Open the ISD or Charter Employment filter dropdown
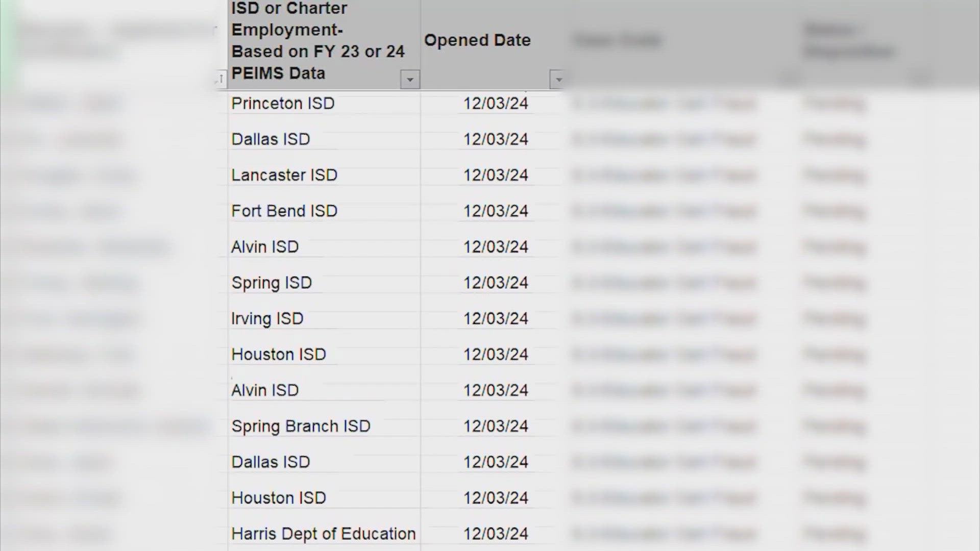The image size is (980, 551). click(x=410, y=80)
